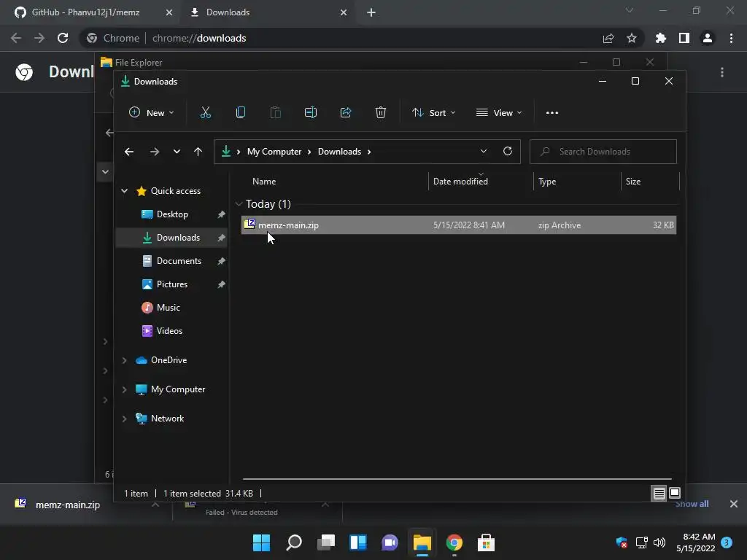Image resolution: width=747 pixels, height=560 pixels.
Task: Click the Paste clipboard icon
Action: tap(275, 113)
